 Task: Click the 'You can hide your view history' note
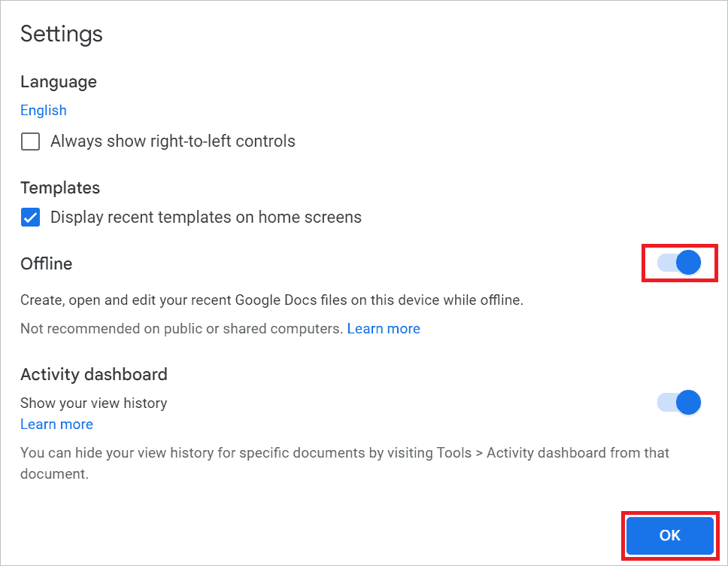[x=226, y=453]
